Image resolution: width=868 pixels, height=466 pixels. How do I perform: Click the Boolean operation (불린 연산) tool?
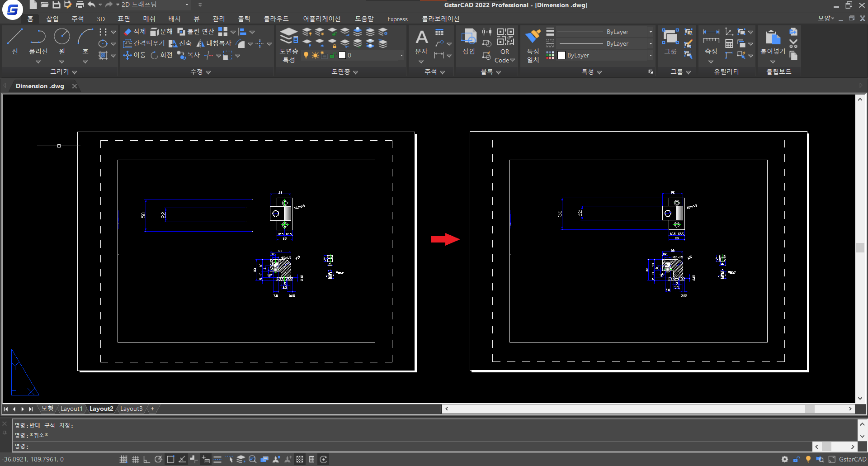pyautogui.click(x=196, y=31)
